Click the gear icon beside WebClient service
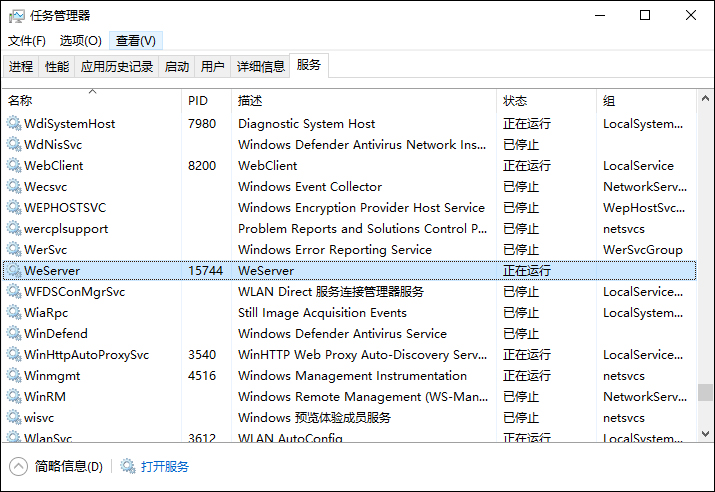This screenshot has width=715, height=492. click(x=14, y=166)
